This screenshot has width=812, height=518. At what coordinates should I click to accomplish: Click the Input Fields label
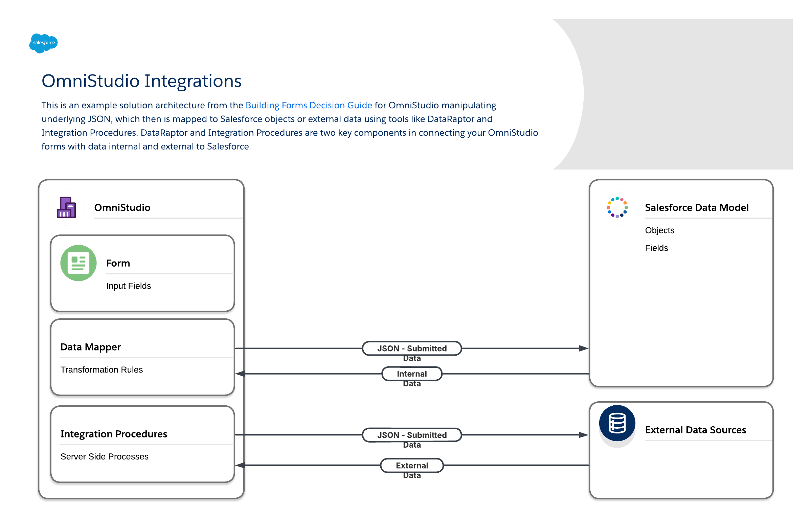[129, 286]
